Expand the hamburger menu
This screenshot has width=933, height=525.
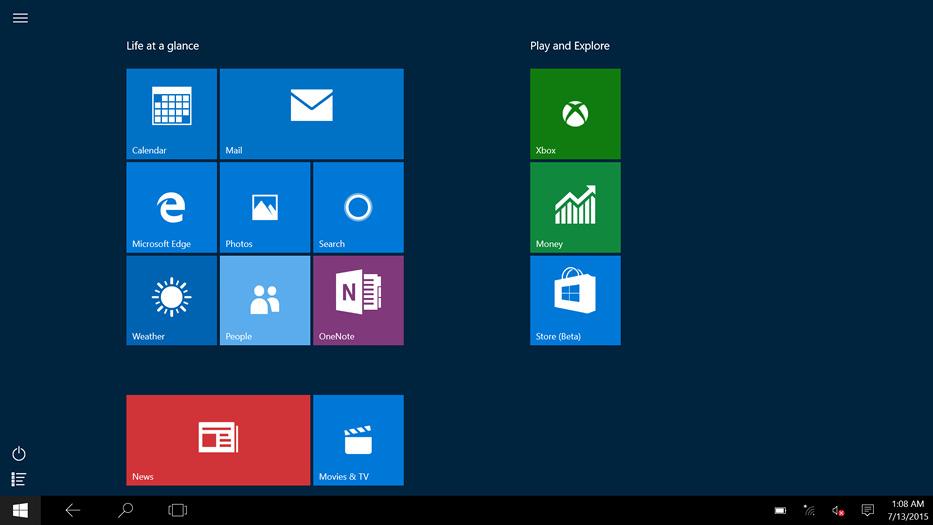pos(20,18)
